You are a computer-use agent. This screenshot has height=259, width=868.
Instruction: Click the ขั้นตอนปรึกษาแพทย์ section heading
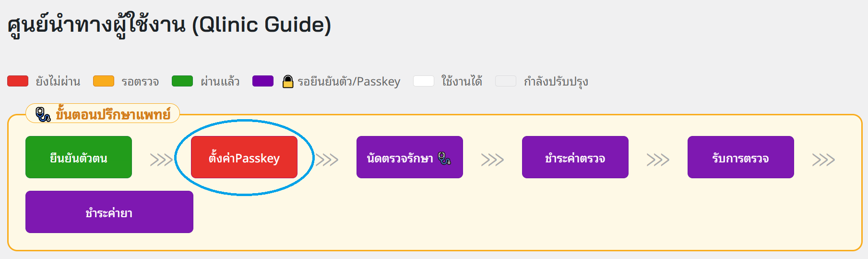113,114
